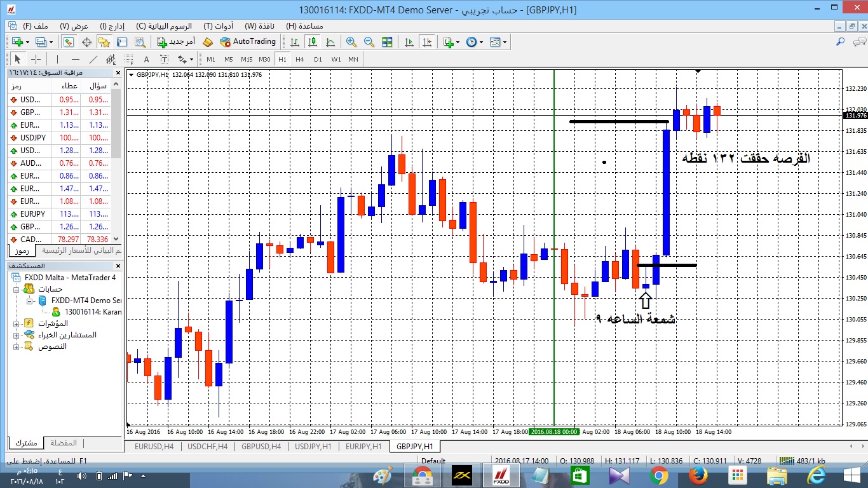Switch chart to Bar Chart mode
This screenshot has width=868, height=488.
tap(295, 42)
